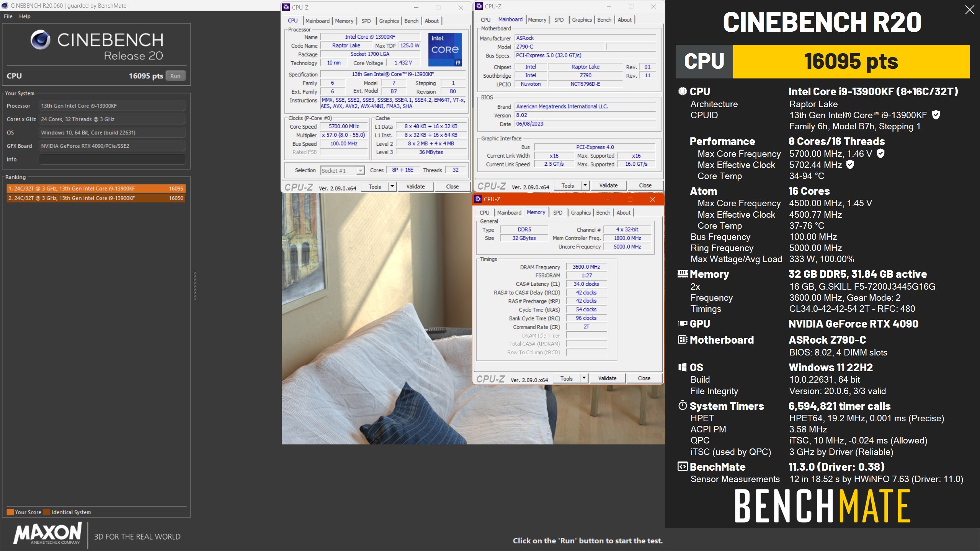Switch to CPU tab in Mainboard CPU-Z window
Viewport: 980px width, 551px height.
pos(485,20)
